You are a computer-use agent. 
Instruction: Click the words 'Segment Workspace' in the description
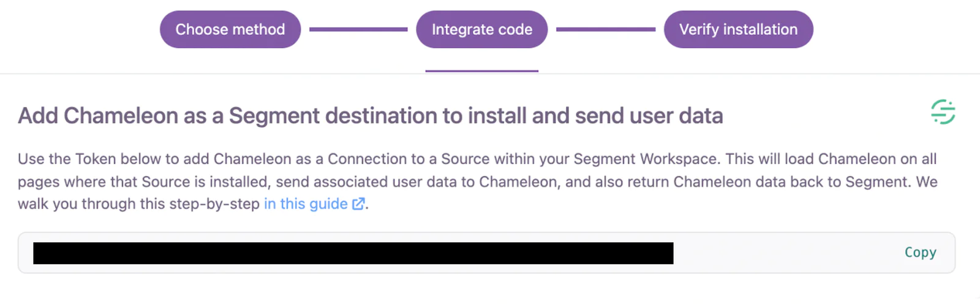pos(645,159)
